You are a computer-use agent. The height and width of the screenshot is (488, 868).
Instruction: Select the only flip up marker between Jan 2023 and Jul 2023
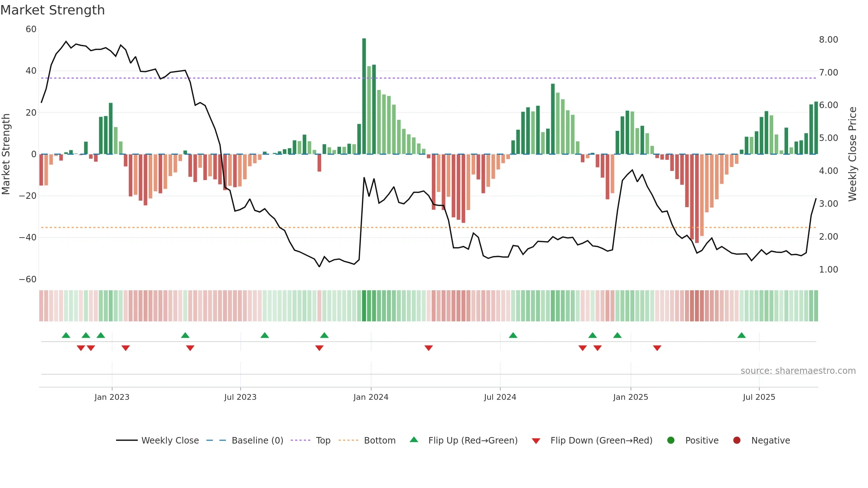(185, 335)
